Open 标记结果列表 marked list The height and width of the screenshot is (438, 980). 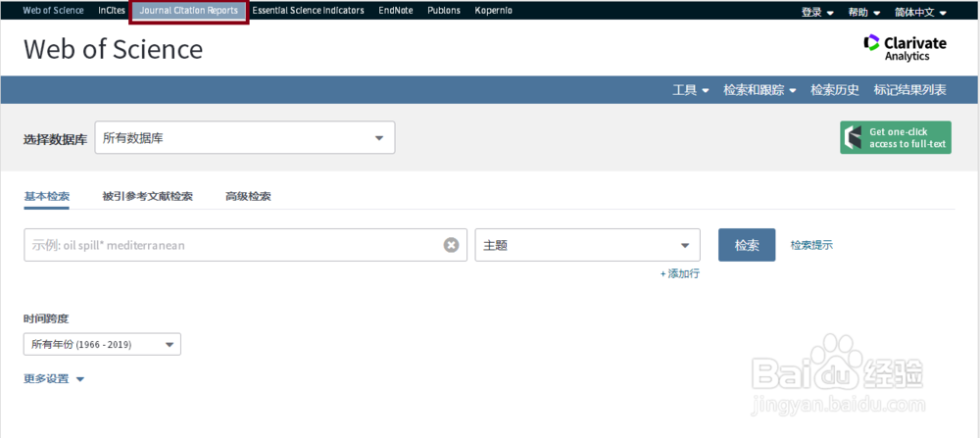(x=910, y=90)
